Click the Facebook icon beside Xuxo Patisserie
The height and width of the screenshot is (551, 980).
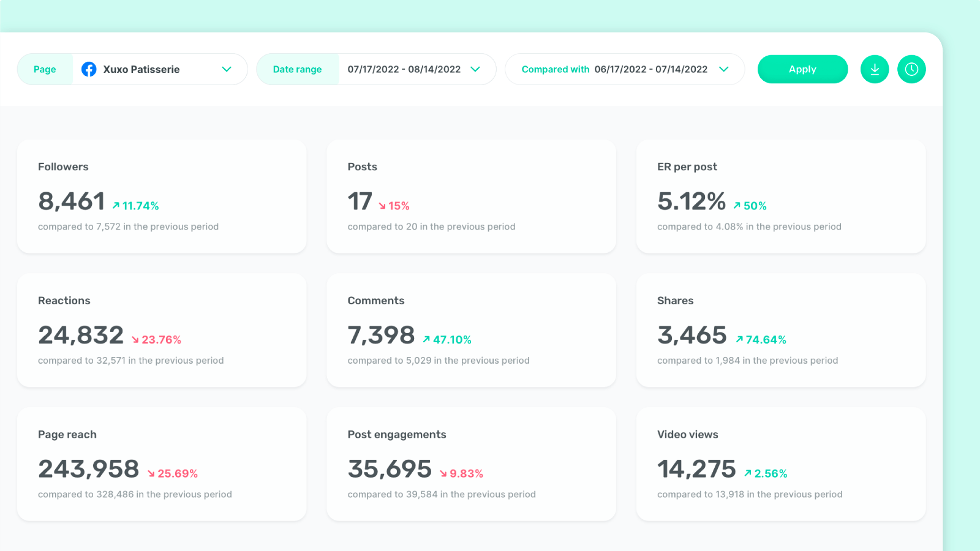coord(89,69)
